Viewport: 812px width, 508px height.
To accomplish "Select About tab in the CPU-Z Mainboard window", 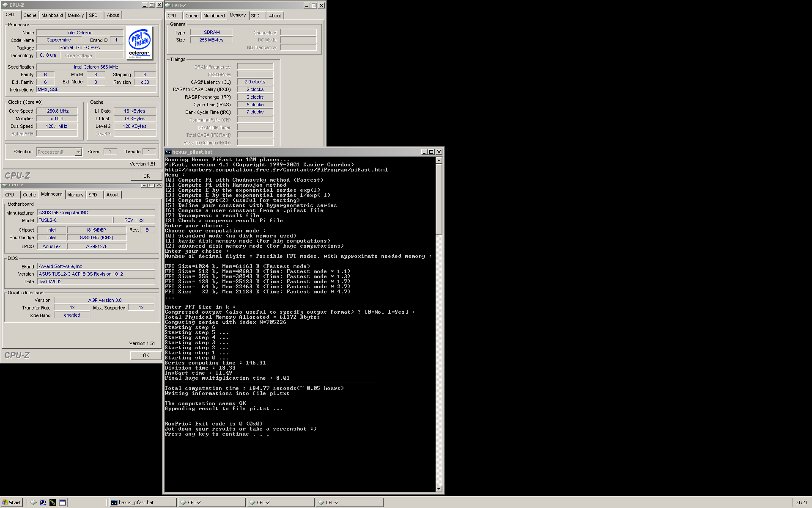I will tap(112, 195).
